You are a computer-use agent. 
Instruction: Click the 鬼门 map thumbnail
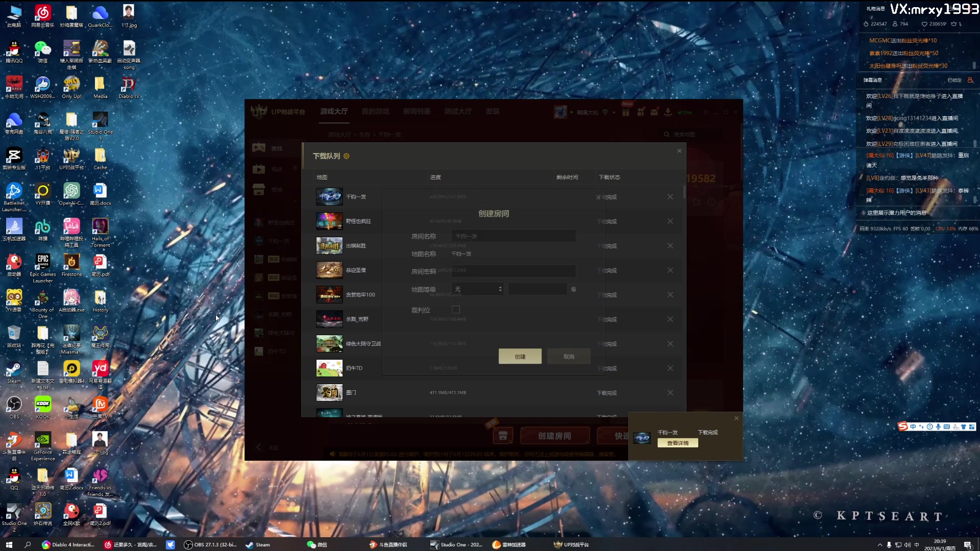[x=329, y=392]
